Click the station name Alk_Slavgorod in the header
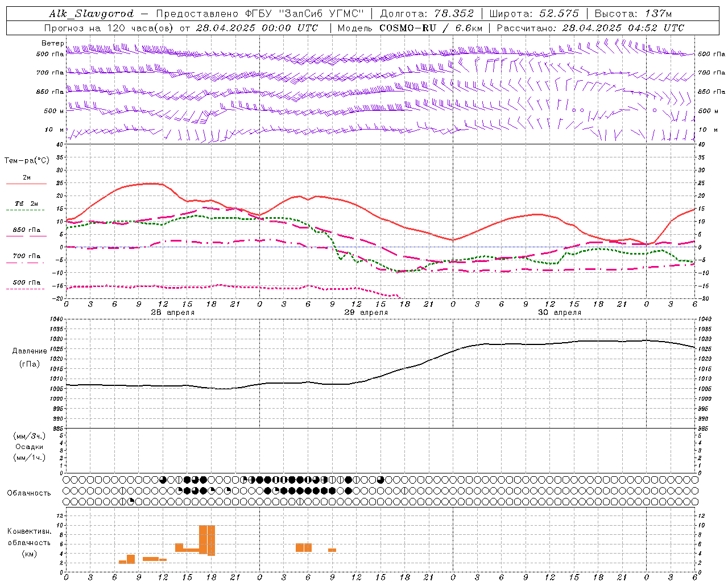Viewport: 728px width, 582px height. pos(92,14)
